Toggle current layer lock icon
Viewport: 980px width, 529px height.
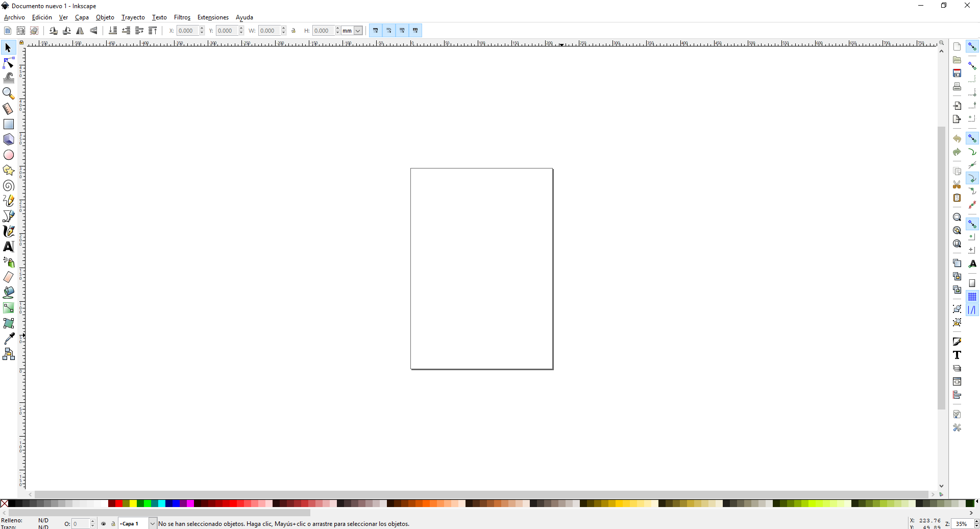[x=113, y=523]
